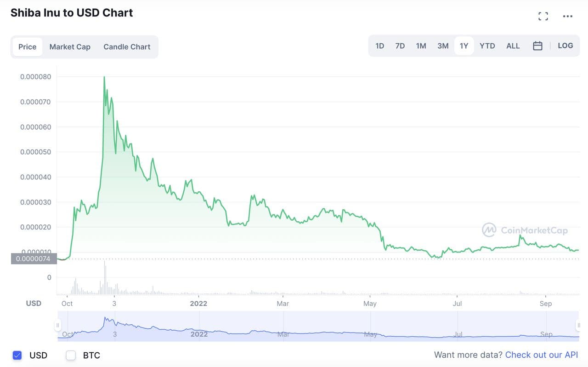This screenshot has width=588, height=367.
Task: Switch to the Candle Chart tab
Action: tap(127, 47)
